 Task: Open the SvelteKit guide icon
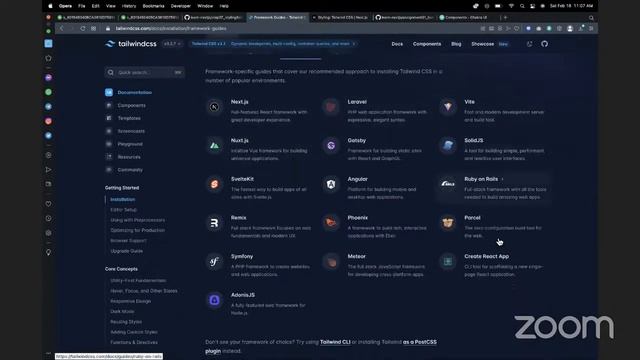coord(214,184)
